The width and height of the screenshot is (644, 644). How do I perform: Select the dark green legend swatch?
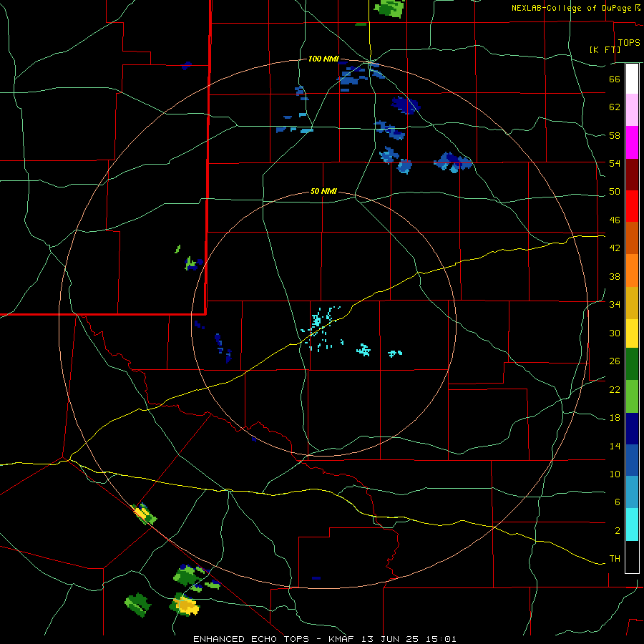point(632,364)
